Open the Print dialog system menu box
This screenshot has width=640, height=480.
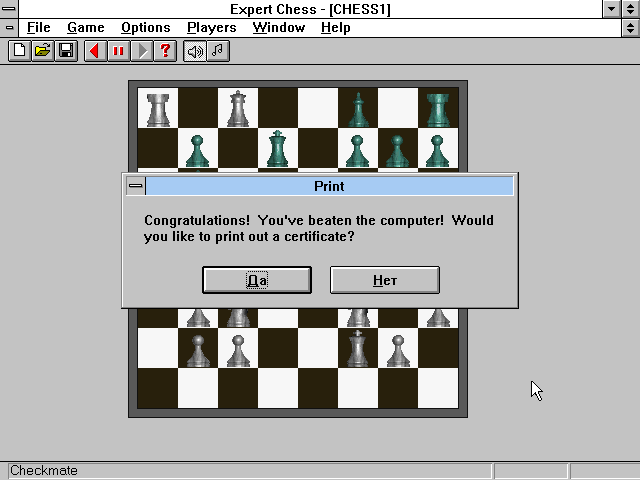click(x=136, y=186)
